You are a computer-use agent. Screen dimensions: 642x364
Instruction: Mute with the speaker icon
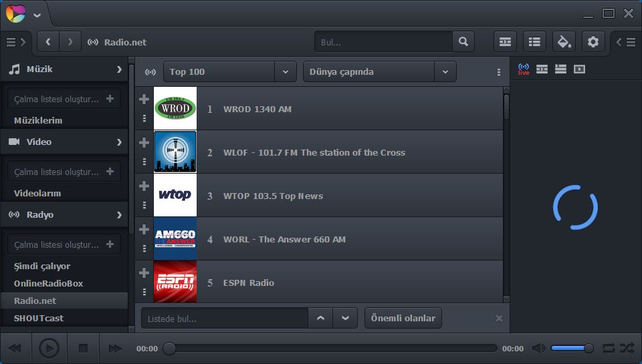(x=538, y=349)
